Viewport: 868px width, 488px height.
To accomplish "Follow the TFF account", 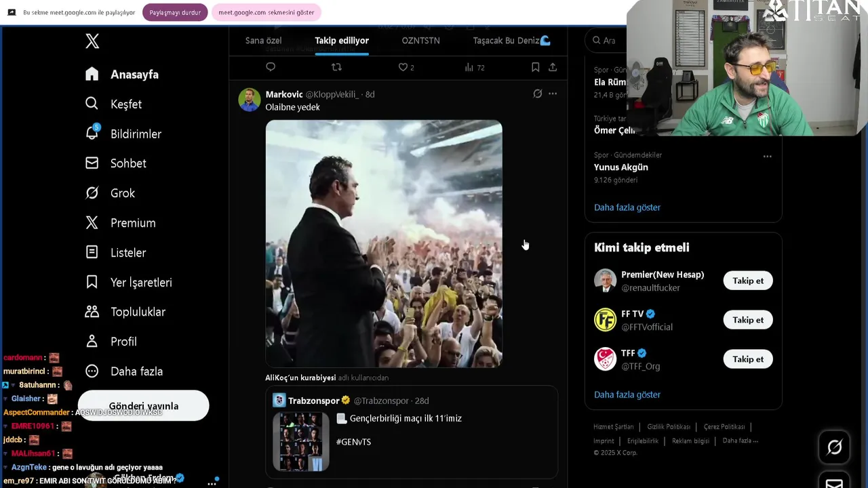I will [747, 359].
